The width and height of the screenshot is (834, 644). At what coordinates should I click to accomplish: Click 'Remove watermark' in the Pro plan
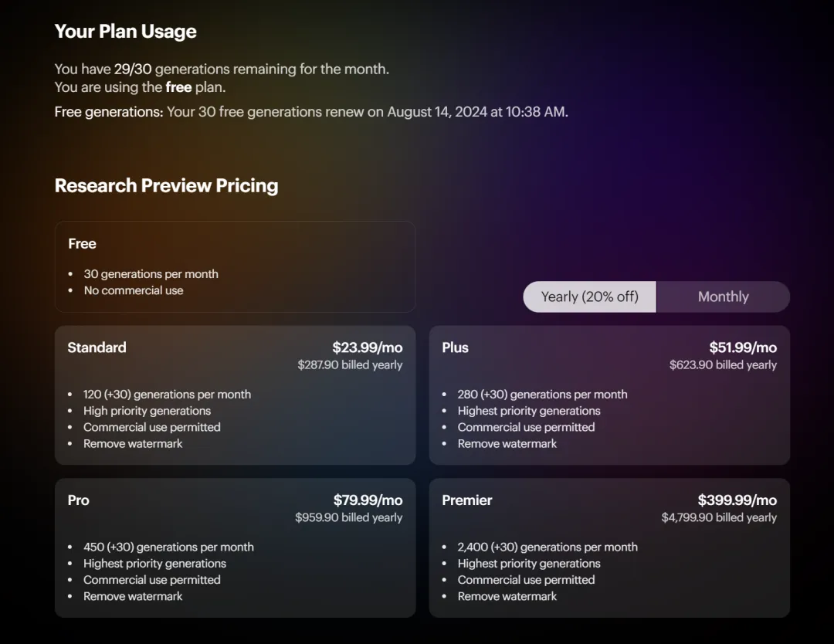[x=133, y=596]
